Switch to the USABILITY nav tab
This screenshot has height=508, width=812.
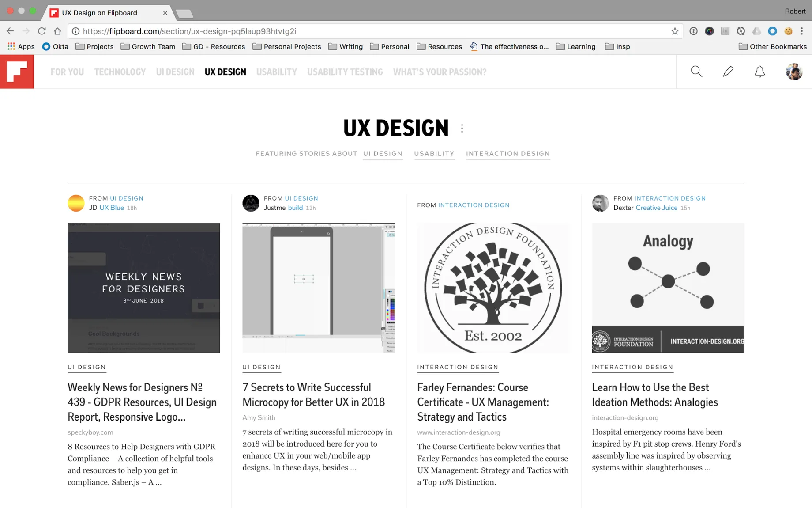pos(277,72)
